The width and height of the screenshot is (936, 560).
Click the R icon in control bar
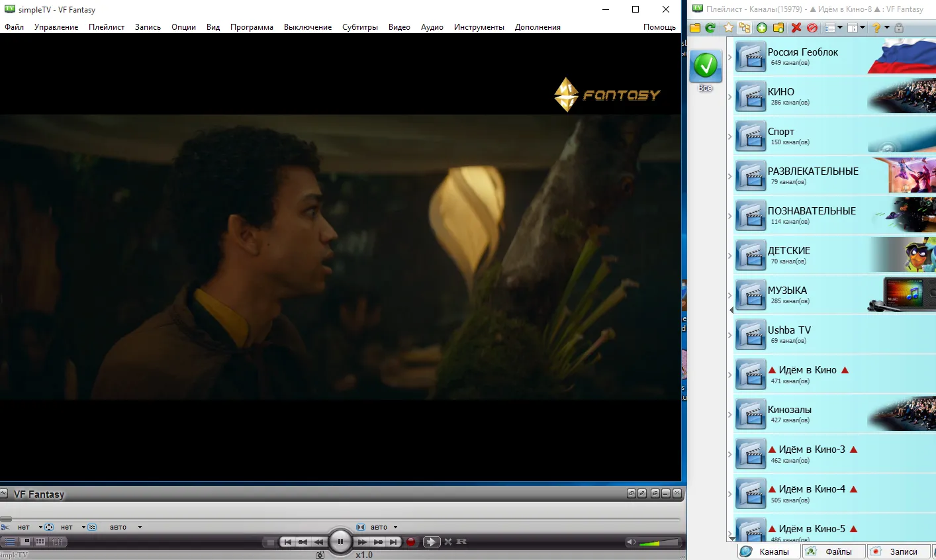pos(461,542)
